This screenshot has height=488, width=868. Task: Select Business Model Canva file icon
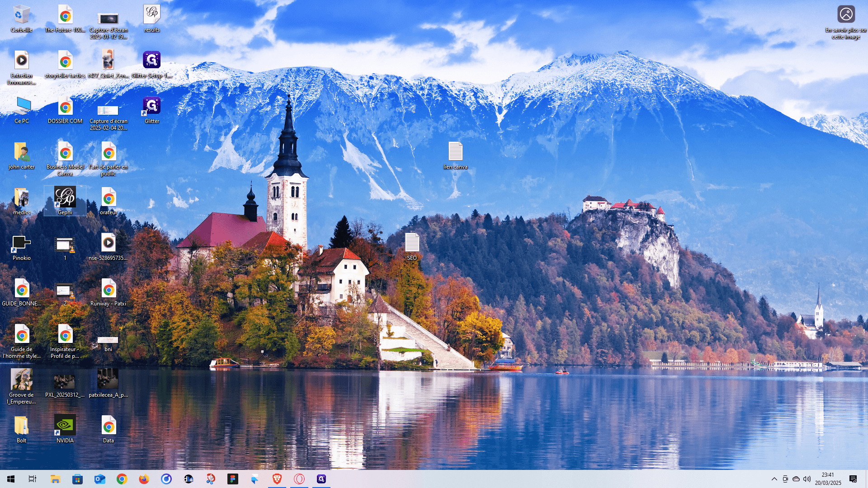(65, 152)
